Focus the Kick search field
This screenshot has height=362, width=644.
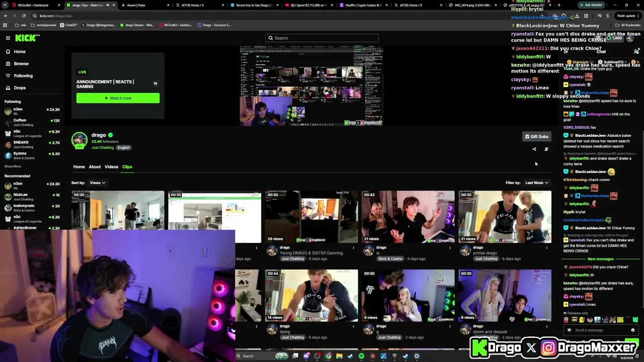click(x=322, y=38)
